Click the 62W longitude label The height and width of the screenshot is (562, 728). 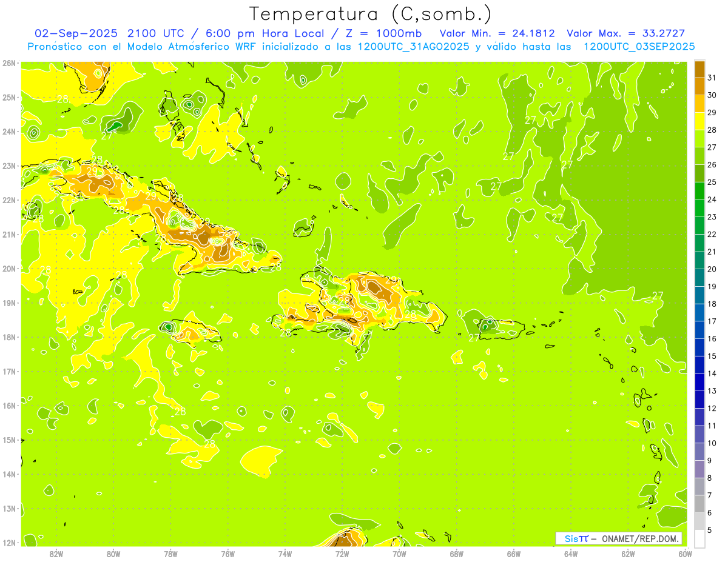(628, 554)
